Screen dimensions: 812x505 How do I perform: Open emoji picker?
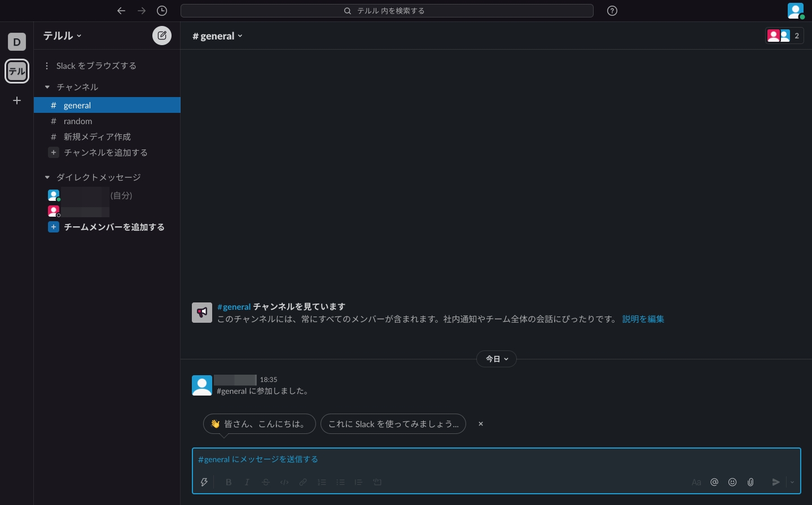pos(732,482)
